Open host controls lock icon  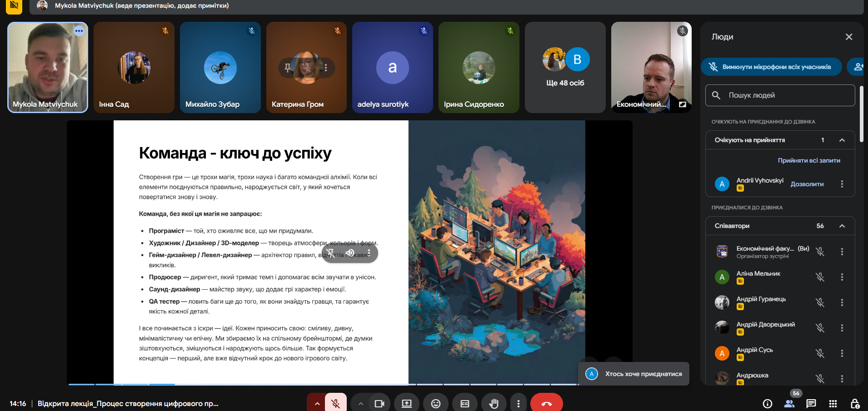pos(855,403)
